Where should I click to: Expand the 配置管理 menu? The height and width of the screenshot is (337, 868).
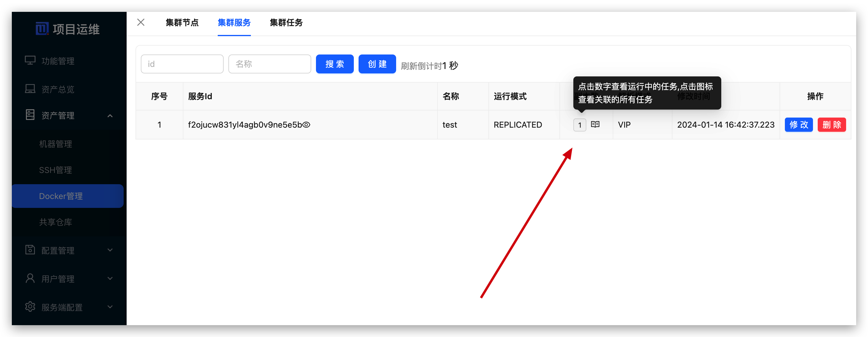[110, 250]
